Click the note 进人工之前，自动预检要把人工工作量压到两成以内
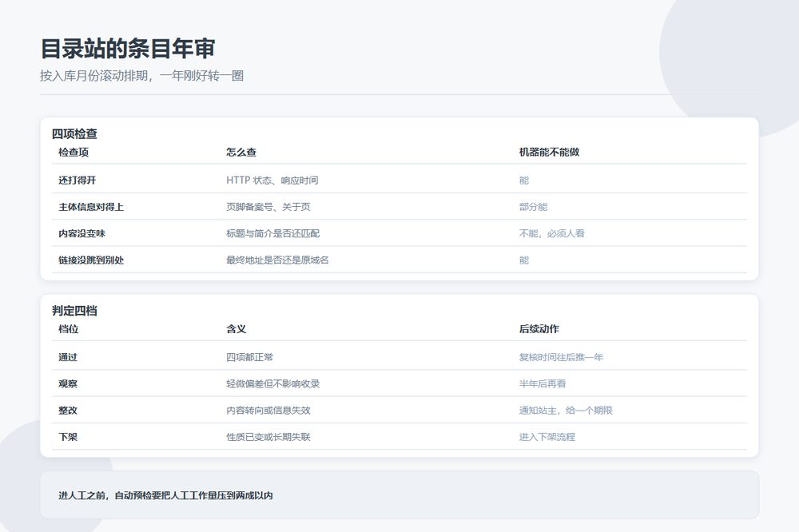Image resolution: width=799 pixels, height=532 pixels. (165, 494)
